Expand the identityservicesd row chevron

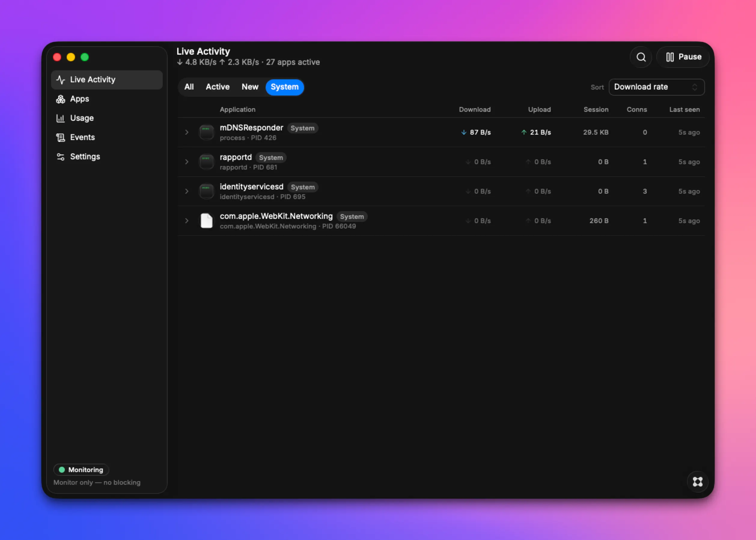coord(187,192)
